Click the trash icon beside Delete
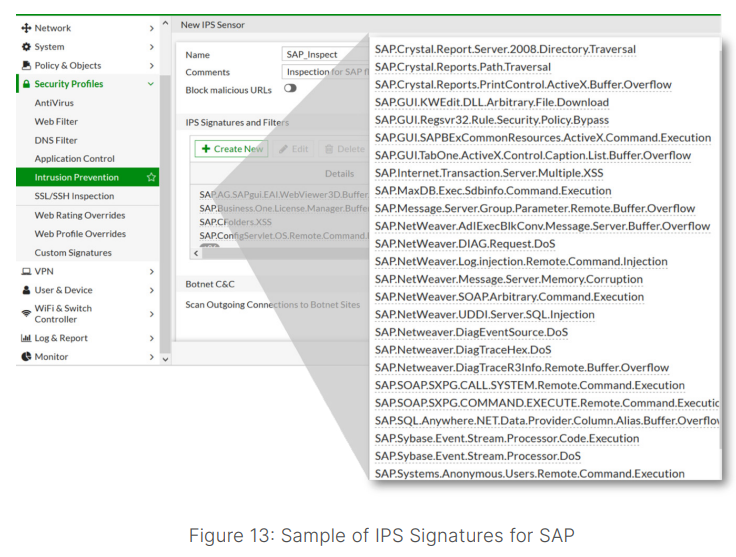 (329, 149)
